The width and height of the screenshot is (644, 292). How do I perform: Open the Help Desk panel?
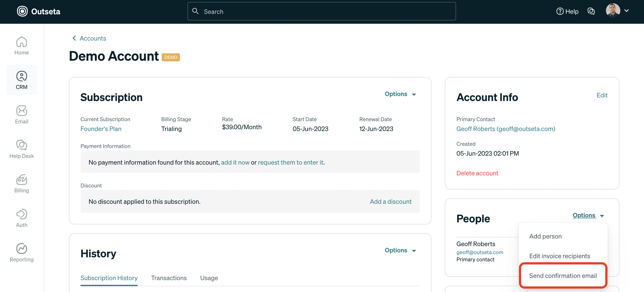tap(21, 149)
